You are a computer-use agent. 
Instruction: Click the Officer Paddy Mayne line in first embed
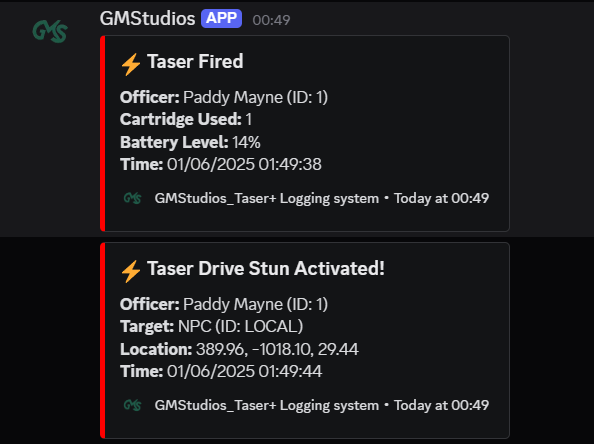(224, 97)
